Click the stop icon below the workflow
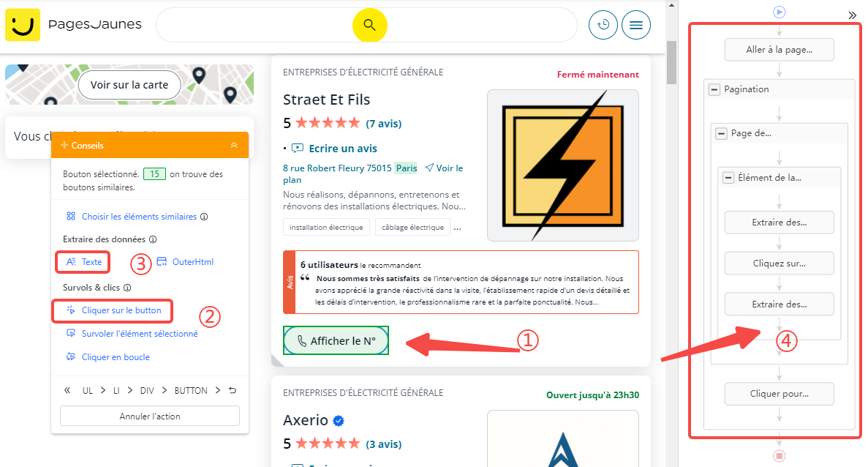Image resolution: width=868 pixels, height=467 pixels. [x=780, y=456]
